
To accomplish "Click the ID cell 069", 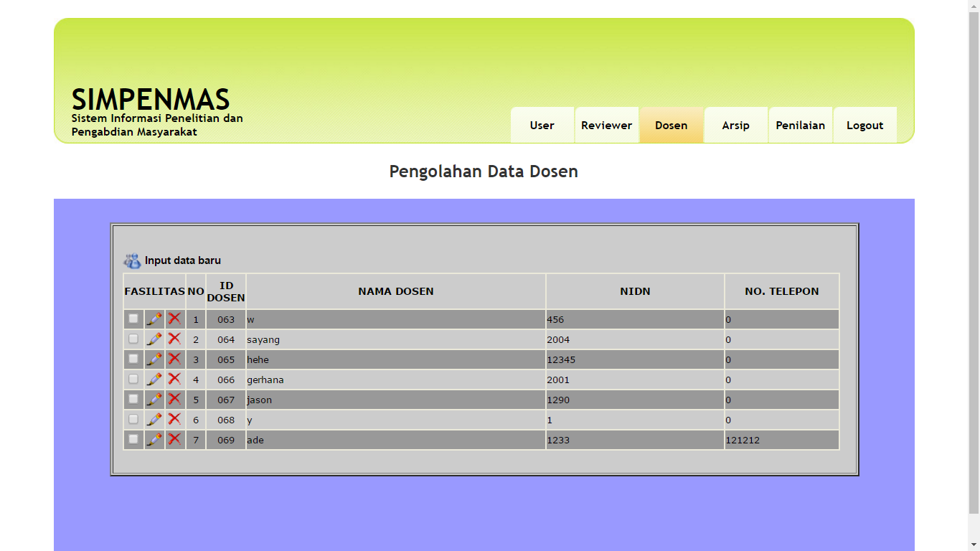I will pos(226,440).
